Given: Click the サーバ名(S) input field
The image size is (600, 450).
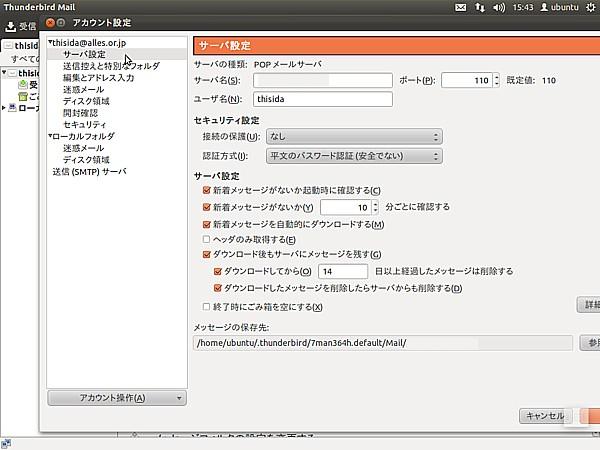Looking at the screenshot, I should pos(323,80).
